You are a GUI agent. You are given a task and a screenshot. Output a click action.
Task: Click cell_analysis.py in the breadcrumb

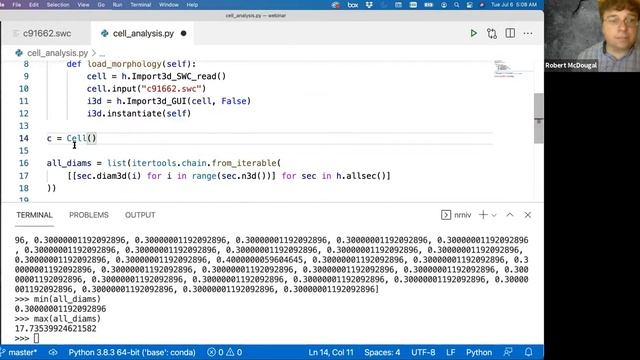click(x=58, y=53)
